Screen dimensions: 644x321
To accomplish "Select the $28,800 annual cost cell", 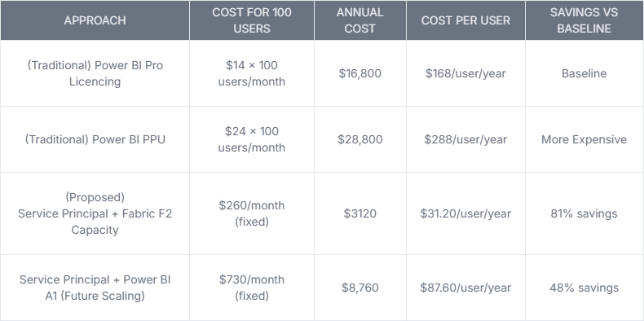I will pyautogui.click(x=360, y=139).
